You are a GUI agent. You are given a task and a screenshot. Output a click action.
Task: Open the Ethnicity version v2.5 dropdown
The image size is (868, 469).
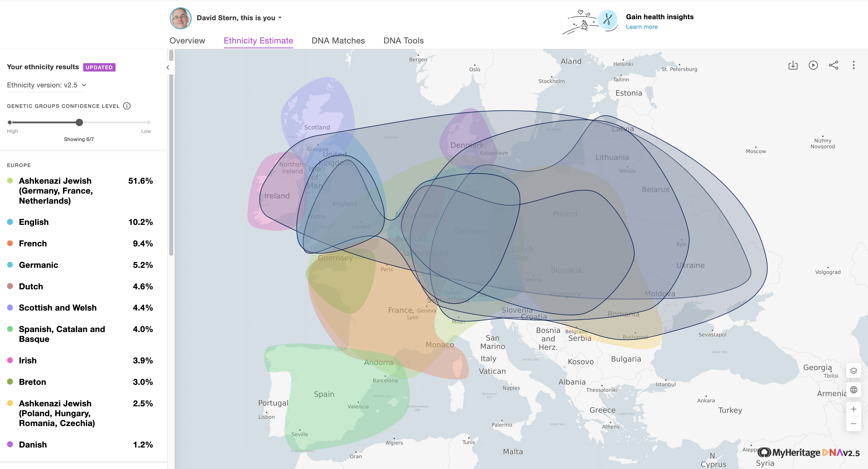pyautogui.click(x=47, y=85)
